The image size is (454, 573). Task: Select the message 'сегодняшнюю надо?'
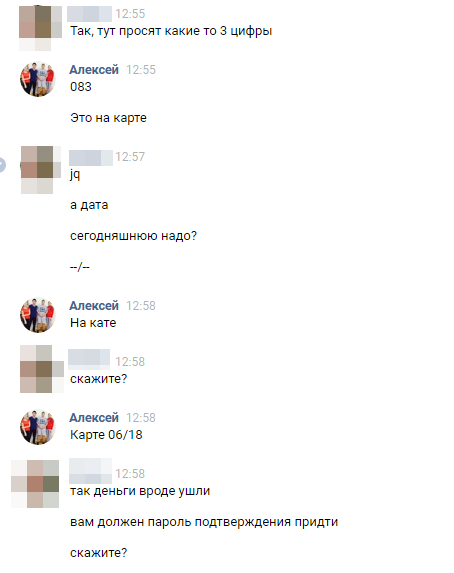(133, 236)
